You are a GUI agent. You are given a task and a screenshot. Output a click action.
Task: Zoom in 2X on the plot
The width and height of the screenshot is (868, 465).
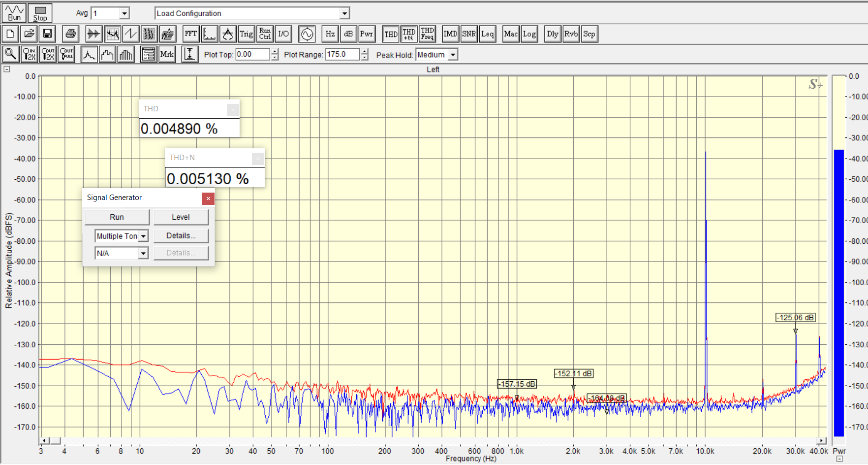[30, 54]
